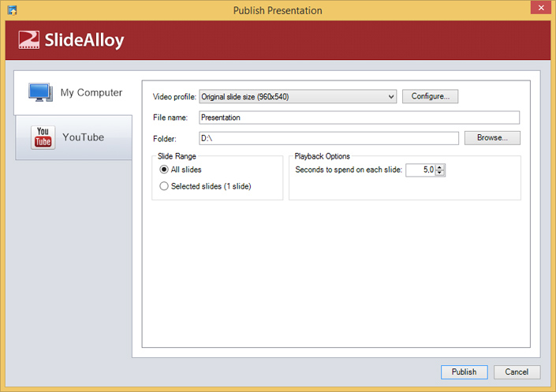This screenshot has height=392, width=556.
Task: Click the File name input field
Action: 359,118
